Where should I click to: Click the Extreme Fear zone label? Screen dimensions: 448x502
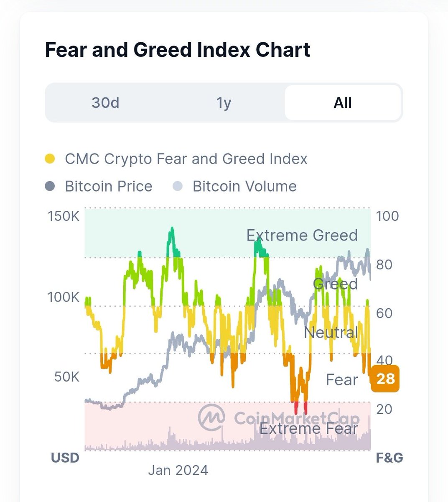click(309, 428)
